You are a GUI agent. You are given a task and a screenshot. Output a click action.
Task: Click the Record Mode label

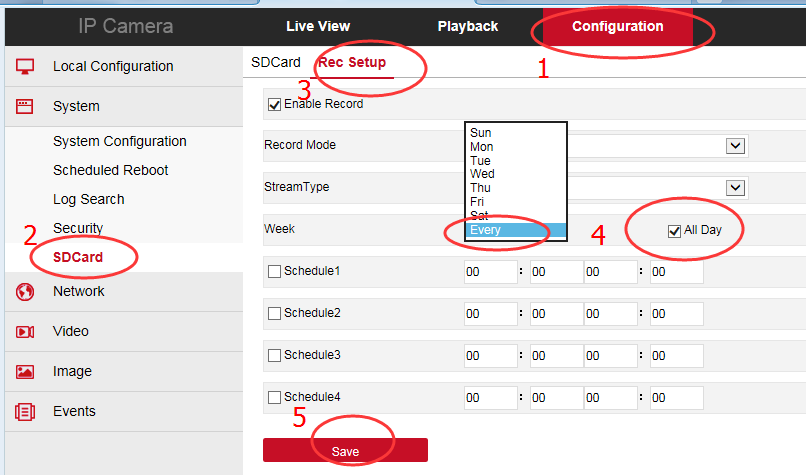300,145
